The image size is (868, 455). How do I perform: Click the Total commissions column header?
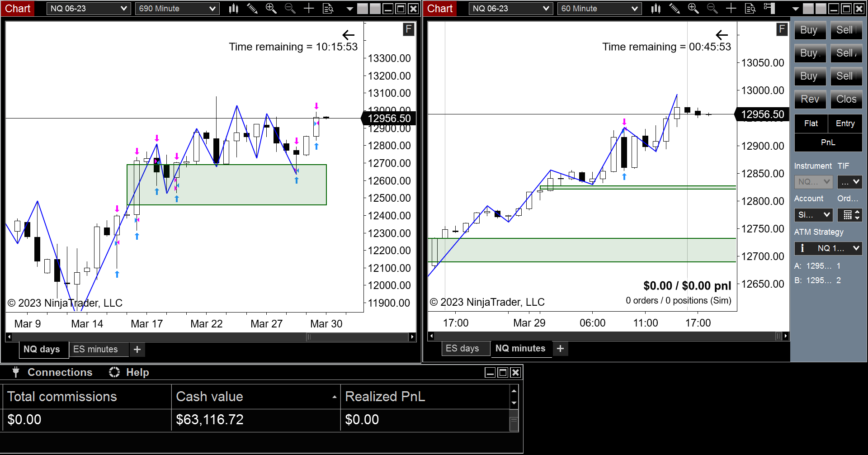click(87, 397)
